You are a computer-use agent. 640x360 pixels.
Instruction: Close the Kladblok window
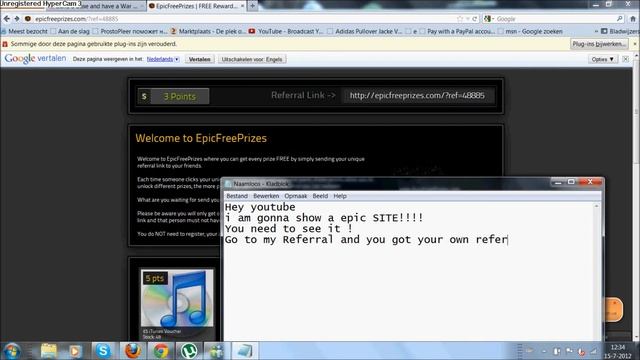590,182
